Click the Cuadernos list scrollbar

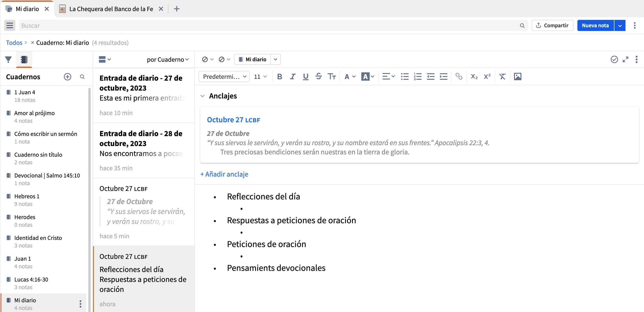click(x=89, y=200)
